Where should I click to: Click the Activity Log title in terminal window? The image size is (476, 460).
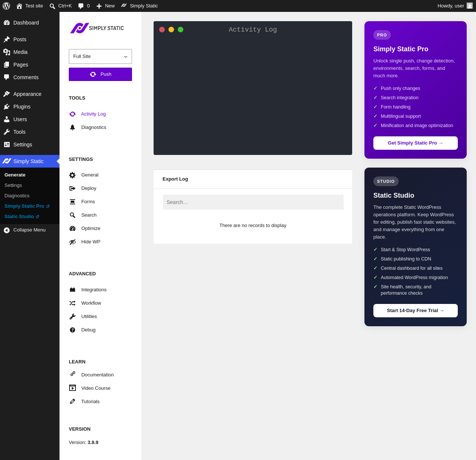[253, 30]
